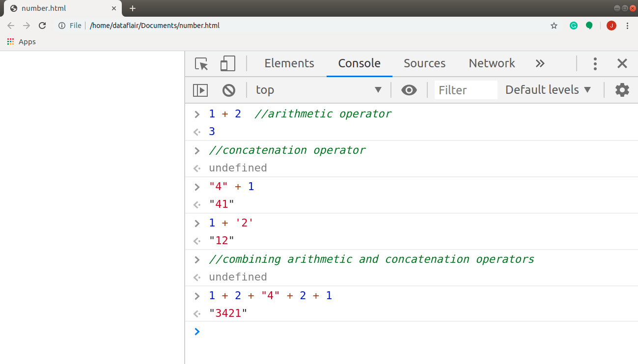Reload the page

point(42,26)
